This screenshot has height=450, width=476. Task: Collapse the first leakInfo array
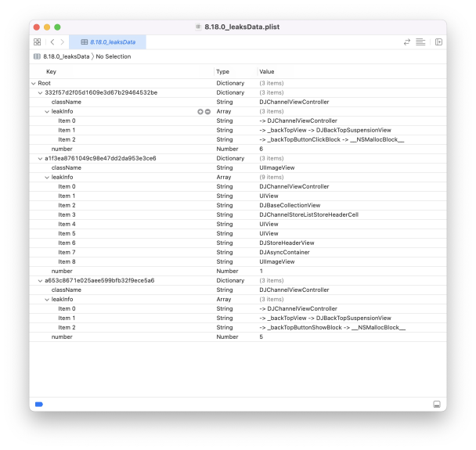pyautogui.click(x=47, y=112)
